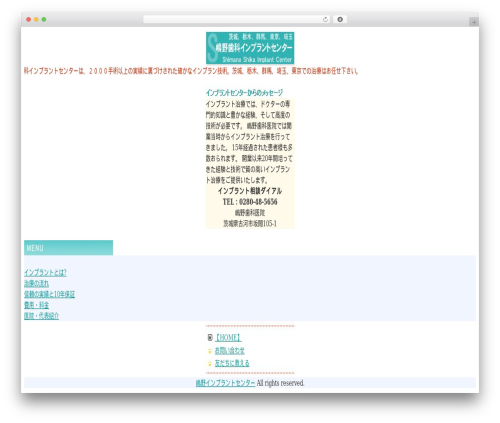Click the yellow icon beside お問い合わせ

click(x=210, y=351)
